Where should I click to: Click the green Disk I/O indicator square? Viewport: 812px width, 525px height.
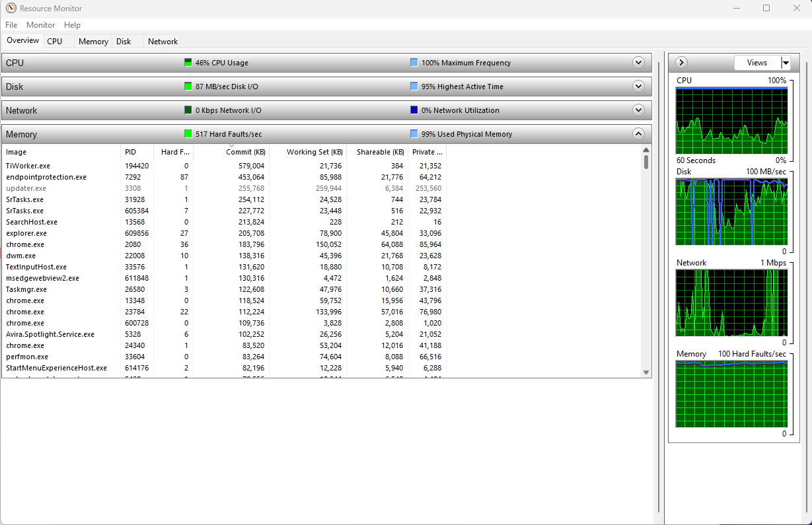point(188,87)
